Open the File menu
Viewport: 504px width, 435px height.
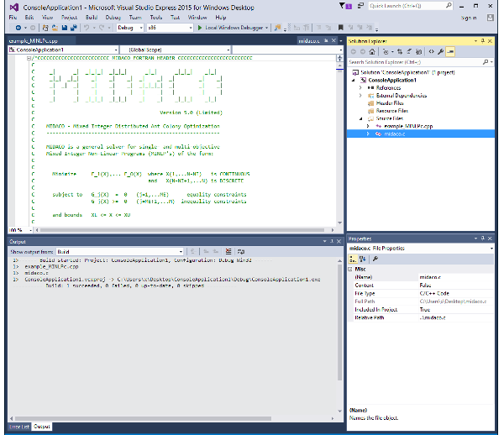tap(13, 18)
